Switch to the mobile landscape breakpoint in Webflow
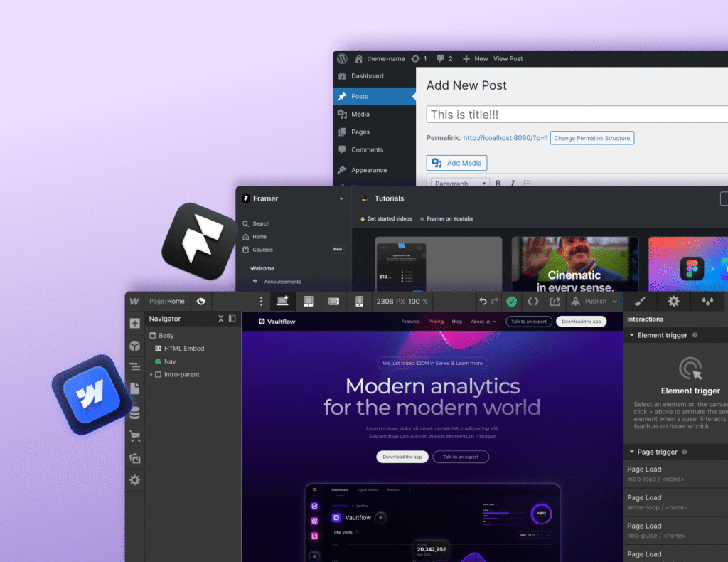This screenshot has height=562, width=728. point(334,302)
